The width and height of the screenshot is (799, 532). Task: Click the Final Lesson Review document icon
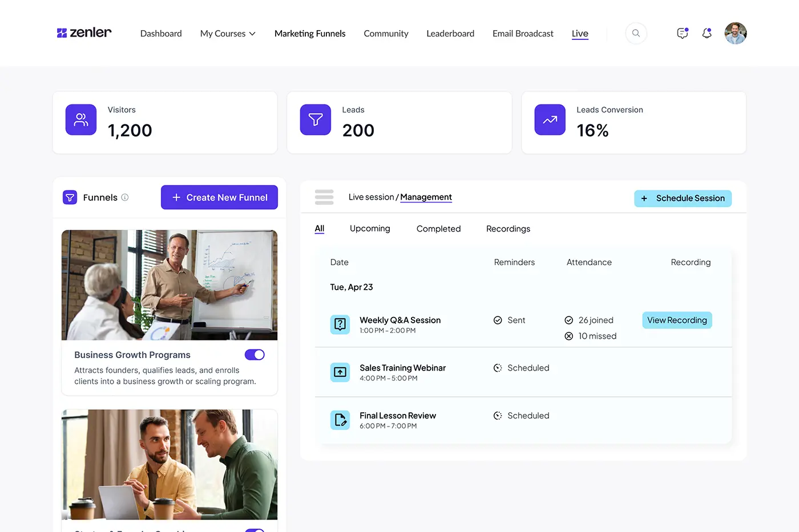tap(340, 420)
